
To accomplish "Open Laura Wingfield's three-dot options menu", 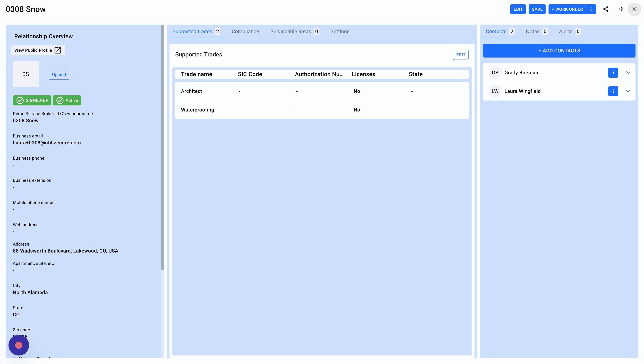I will tap(613, 91).
